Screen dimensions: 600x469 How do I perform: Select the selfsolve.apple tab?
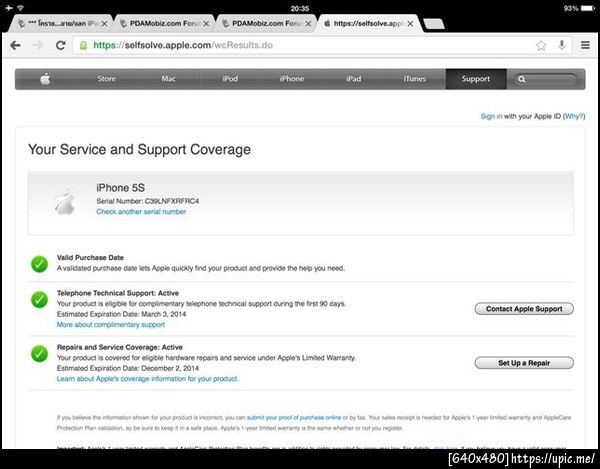tap(369, 24)
